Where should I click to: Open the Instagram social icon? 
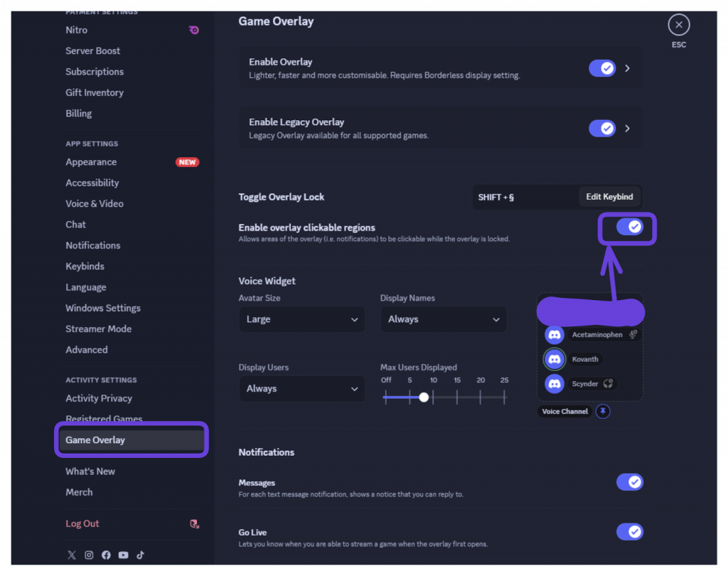point(89,555)
